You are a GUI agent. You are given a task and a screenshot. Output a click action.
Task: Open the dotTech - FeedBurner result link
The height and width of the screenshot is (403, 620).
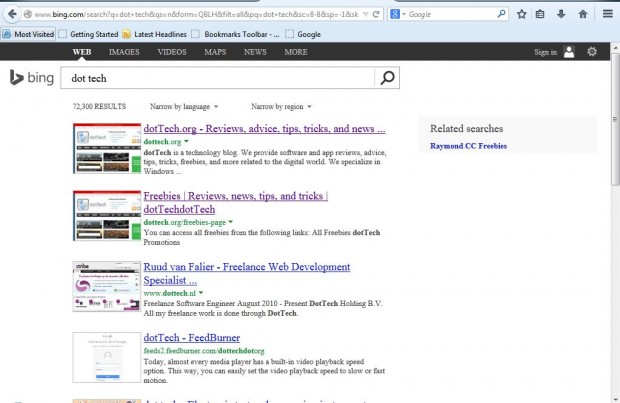(192, 338)
